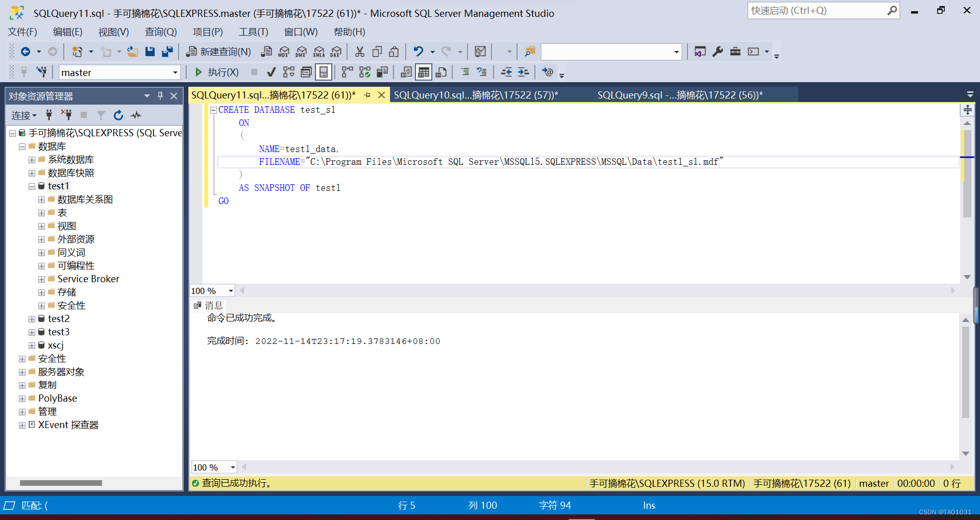
Task: Open a new XMLA query
Action: [318, 52]
